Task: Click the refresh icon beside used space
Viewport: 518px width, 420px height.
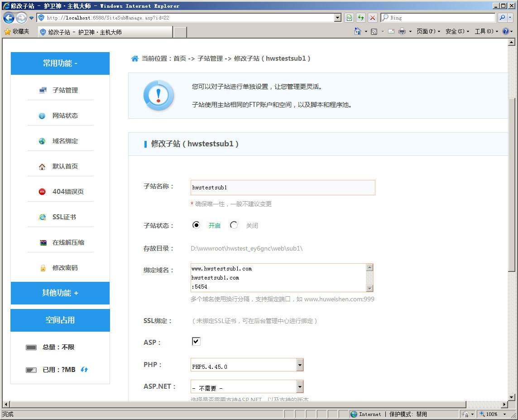Action: click(x=84, y=370)
